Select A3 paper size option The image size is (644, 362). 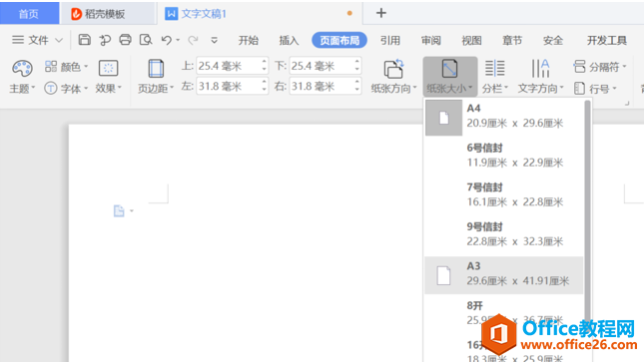[503, 275]
